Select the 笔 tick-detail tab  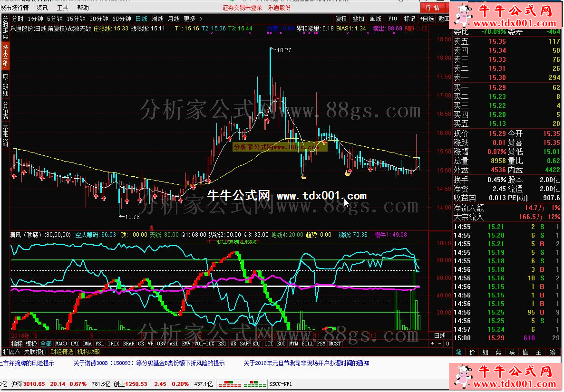pos(458,352)
